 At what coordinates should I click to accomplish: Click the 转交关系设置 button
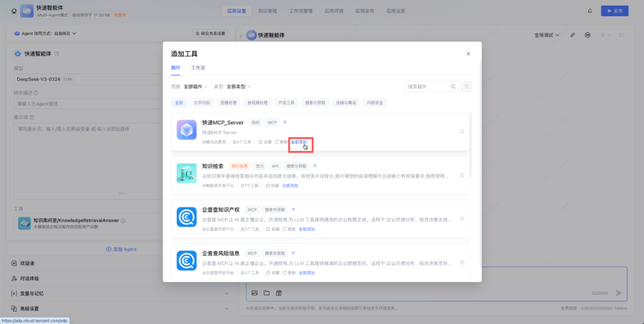click(x=210, y=33)
